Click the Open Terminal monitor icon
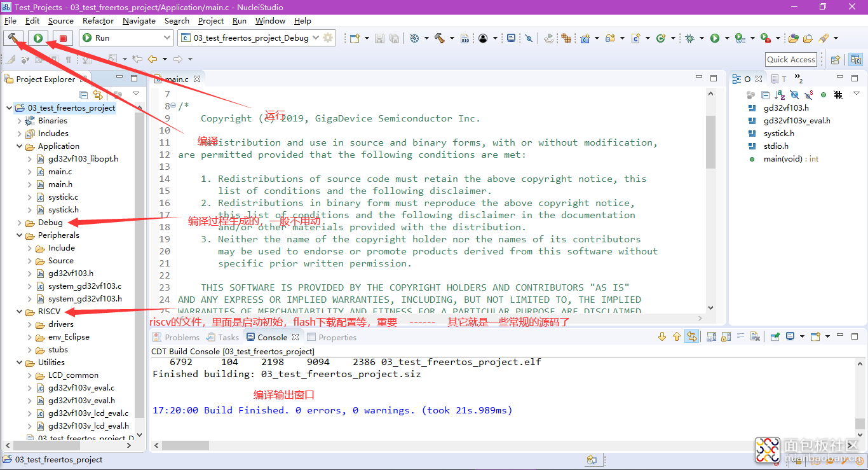868x470 pixels. pyautogui.click(x=512, y=38)
